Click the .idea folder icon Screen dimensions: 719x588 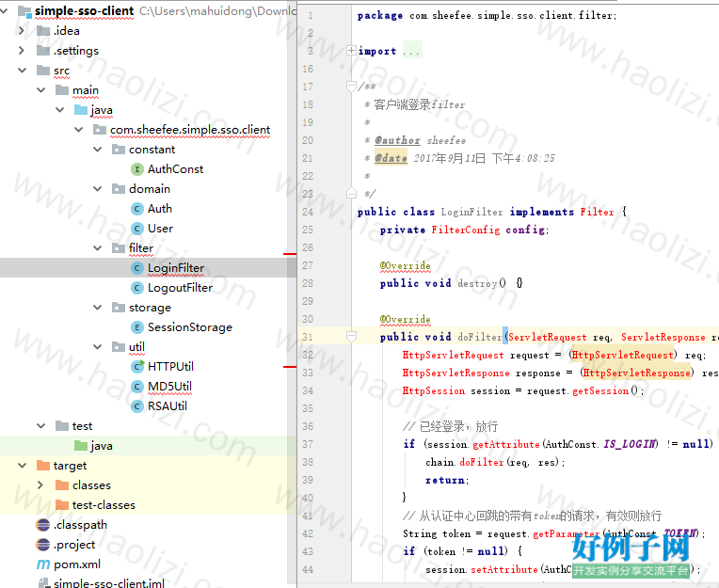click(43, 31)
